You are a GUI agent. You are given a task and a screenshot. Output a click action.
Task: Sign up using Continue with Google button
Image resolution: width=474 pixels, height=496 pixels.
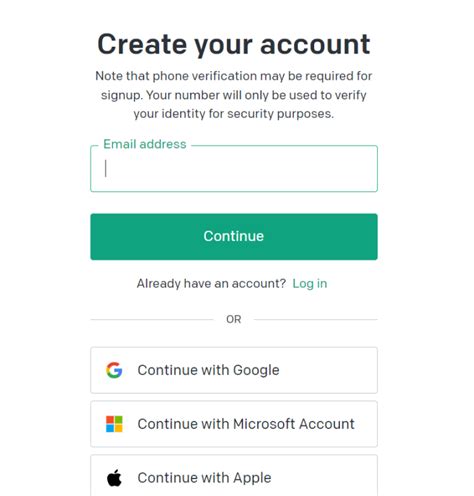pos(234,370)
